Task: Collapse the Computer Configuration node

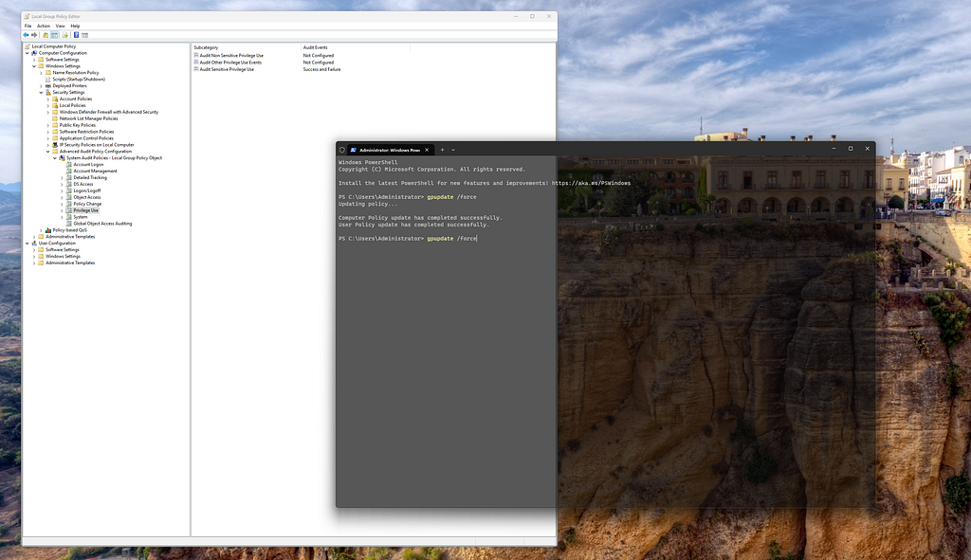Action: click(27, 53)
